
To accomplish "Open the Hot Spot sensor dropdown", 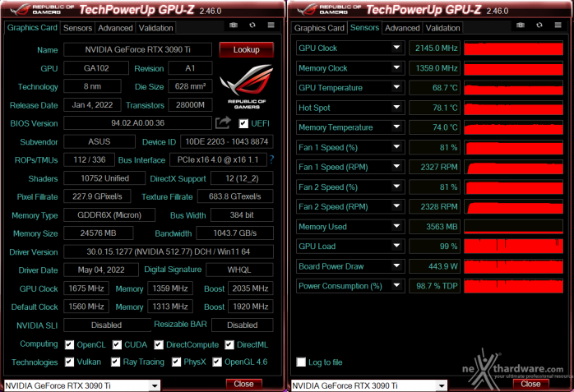I will coord(396,107).
